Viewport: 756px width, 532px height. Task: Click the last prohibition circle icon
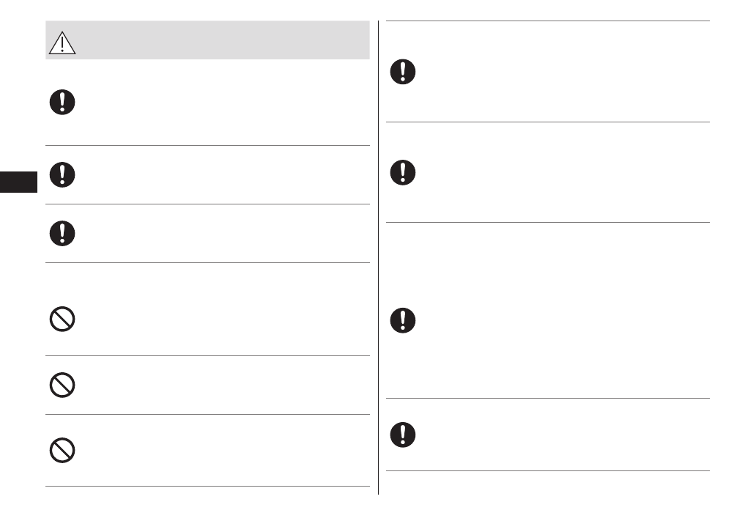[62, 450]
